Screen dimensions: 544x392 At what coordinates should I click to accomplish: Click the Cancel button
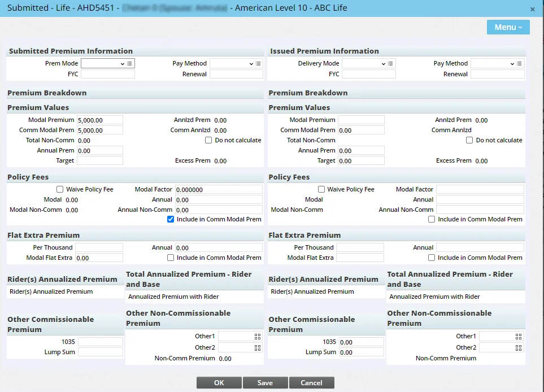pyautogui.click(x=311, y=382)
